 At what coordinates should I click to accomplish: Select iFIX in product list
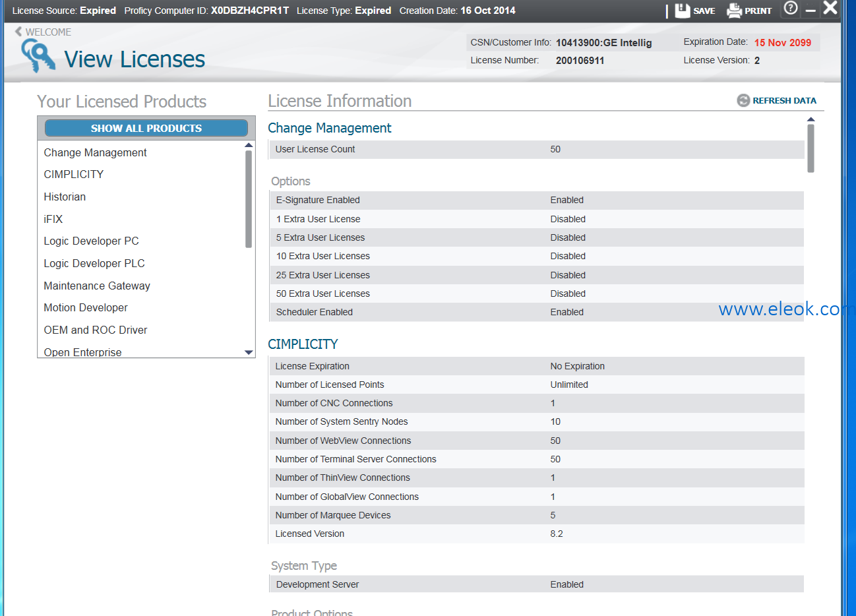pos(53,219)
